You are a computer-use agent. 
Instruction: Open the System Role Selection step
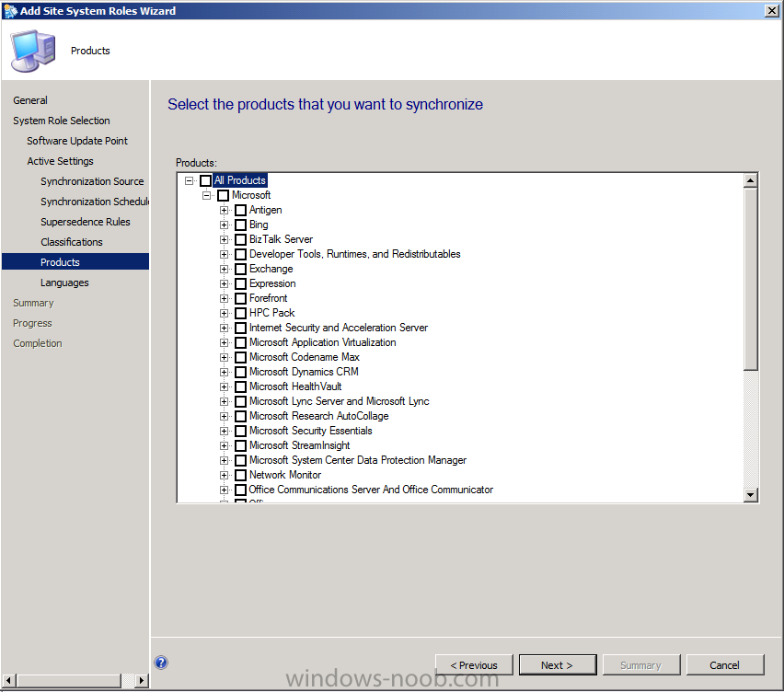click(x=62, y=121)
